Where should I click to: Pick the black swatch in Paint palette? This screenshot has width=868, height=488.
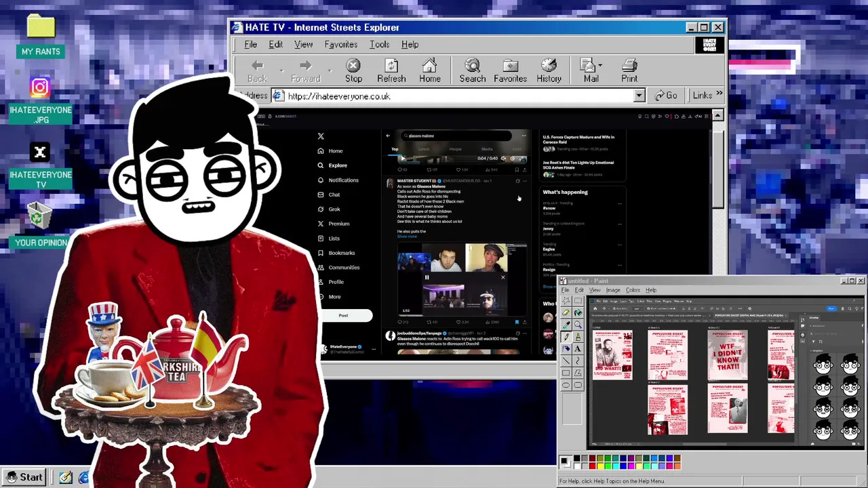[x=577, y=458]
